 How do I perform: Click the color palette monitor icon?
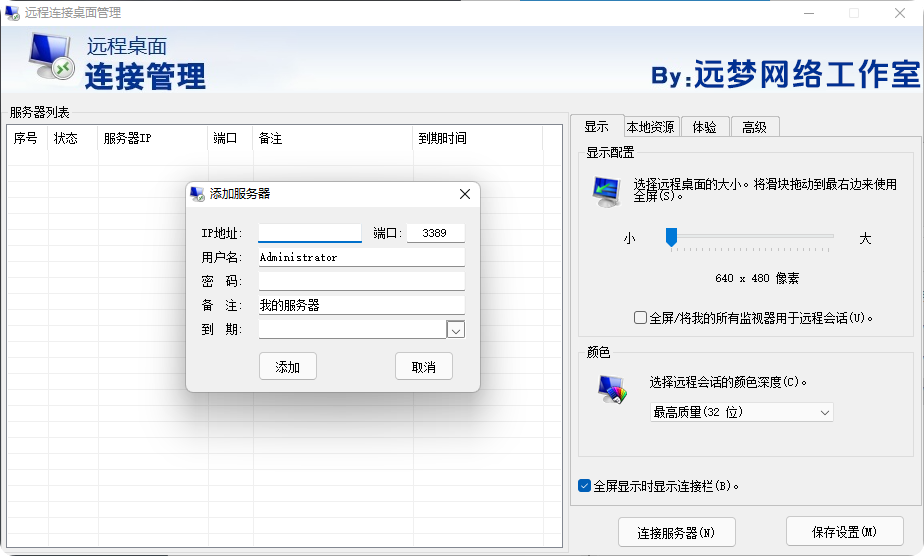611,390
